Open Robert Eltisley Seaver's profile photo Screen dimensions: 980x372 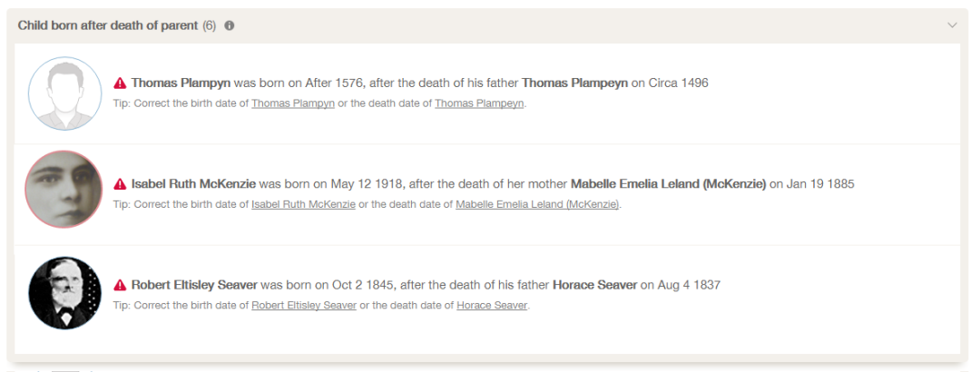click(x=64, y=291)
